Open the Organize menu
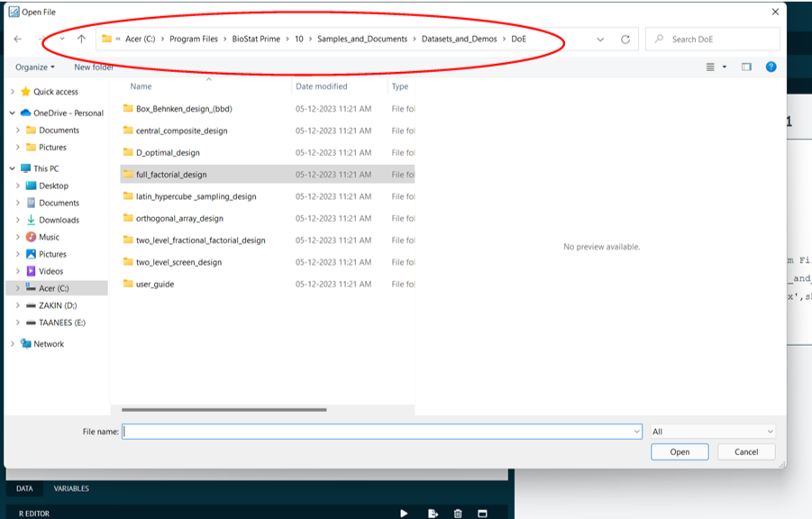812x519 pixels. tap(34, 68)
